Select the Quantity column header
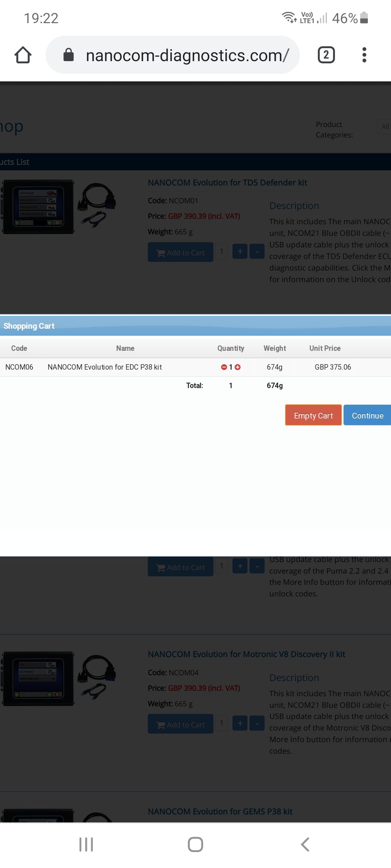Screen dimensions: 391x868 (231, 348)
